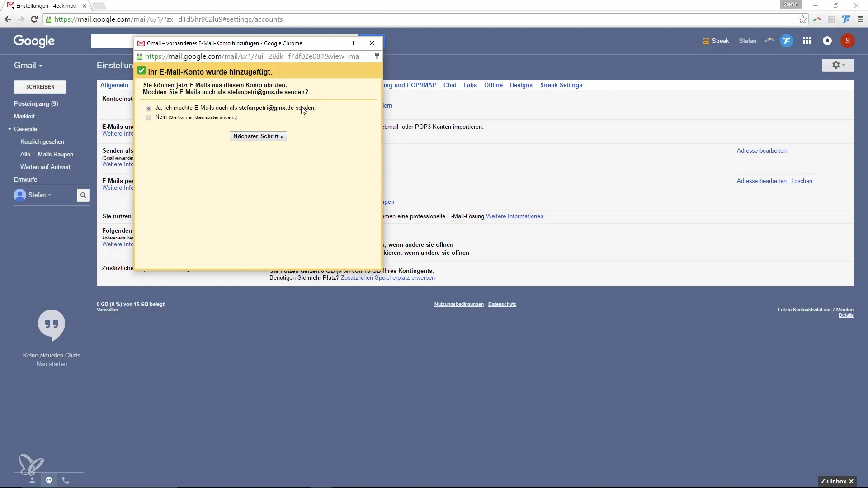Open Posteingang (9) folder
The height and width of the screenshot is (488, 868).
36,103
